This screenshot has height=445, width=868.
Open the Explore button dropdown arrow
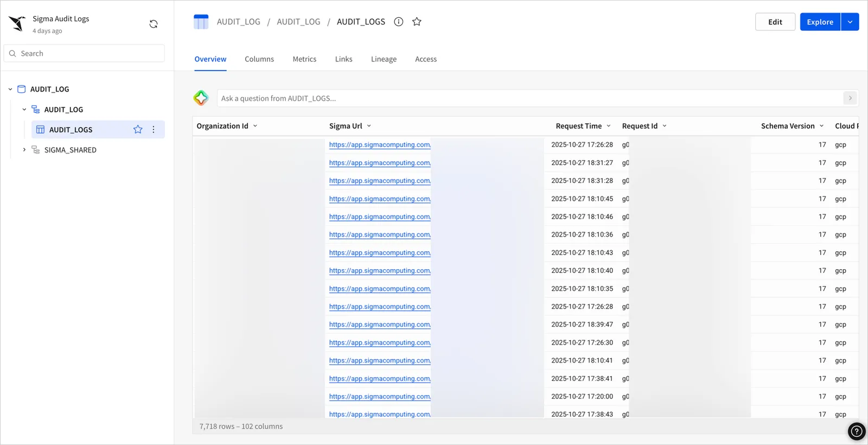850,22
